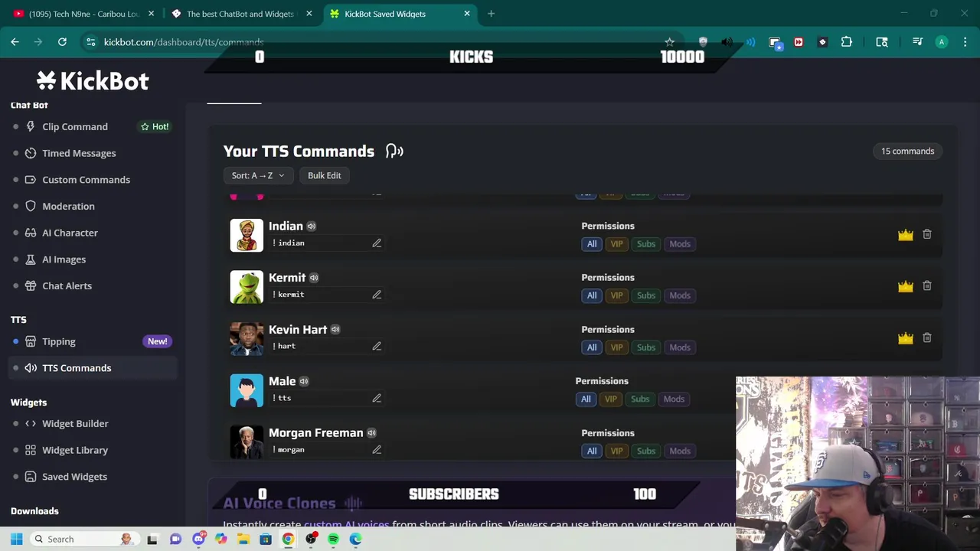Open Widget Library in the sidebar
The height and width of the screenshot is (551, 980).
pos(75,450)
